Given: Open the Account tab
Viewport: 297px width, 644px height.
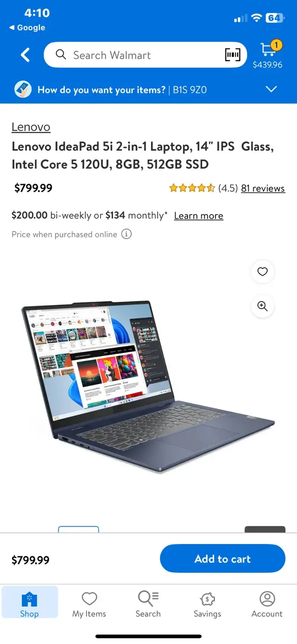Looking at the screenshot, I should [x=267, y=604].
